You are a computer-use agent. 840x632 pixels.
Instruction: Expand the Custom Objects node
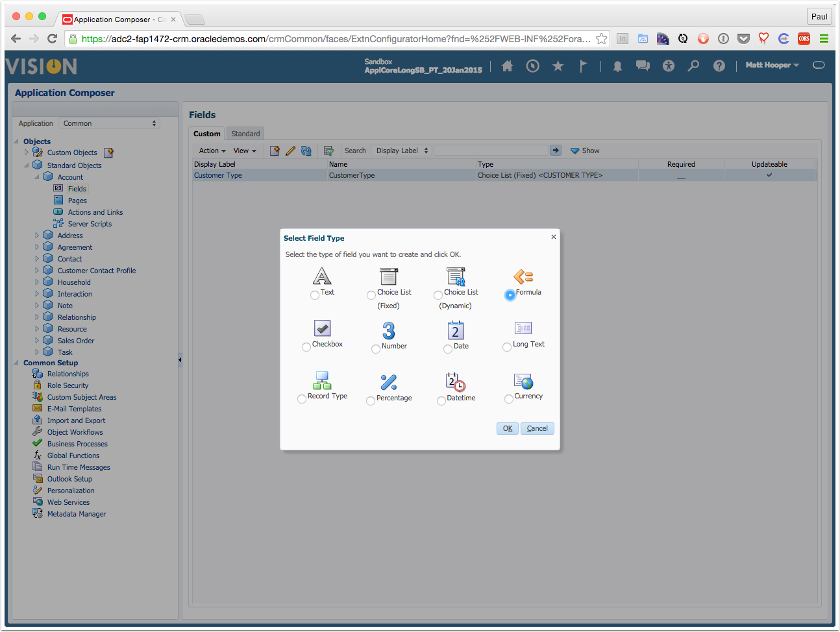click(27, 152)
